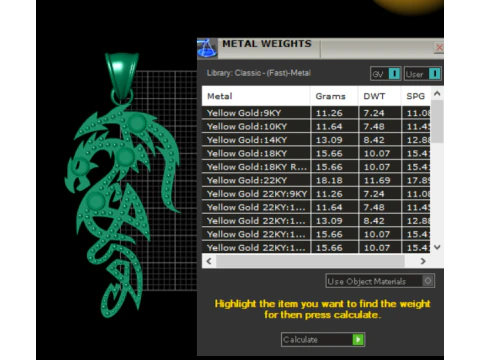
Task: Click scroll down arrow of metal list
Action: tap(437, 247)
